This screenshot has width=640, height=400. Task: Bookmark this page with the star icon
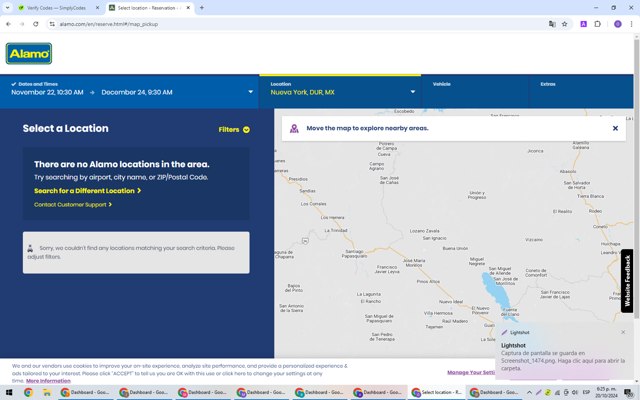coord(564,24)
